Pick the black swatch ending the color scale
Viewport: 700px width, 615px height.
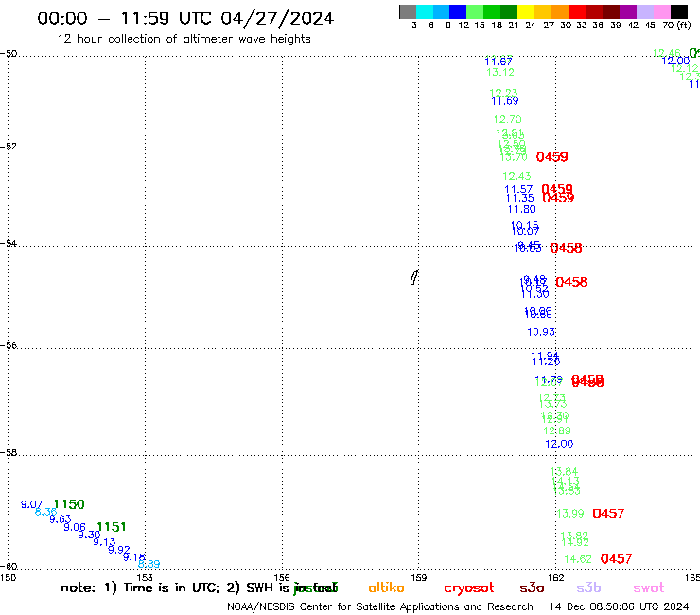679,11
